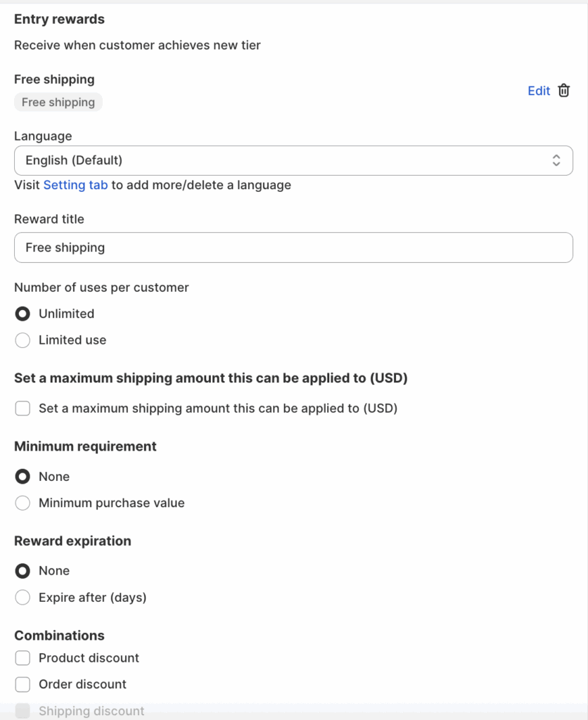
Task: Click the Edit link for Free shipping
Action: coord(539,91)
